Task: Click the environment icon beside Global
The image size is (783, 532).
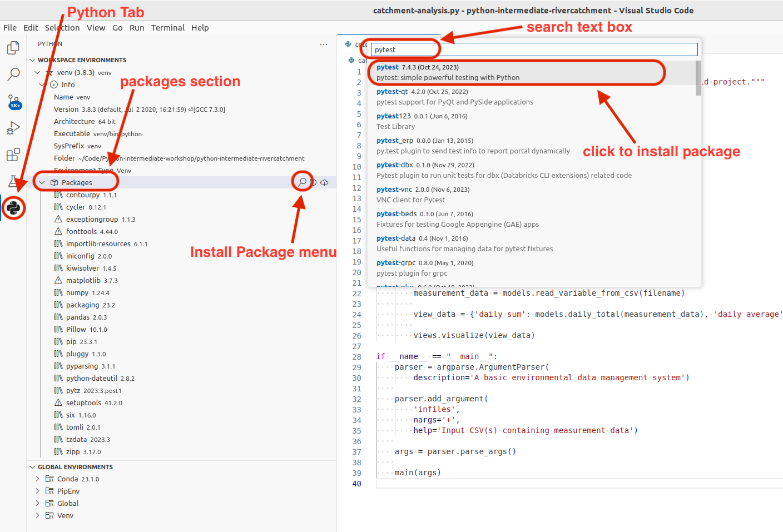Action: 49,503
